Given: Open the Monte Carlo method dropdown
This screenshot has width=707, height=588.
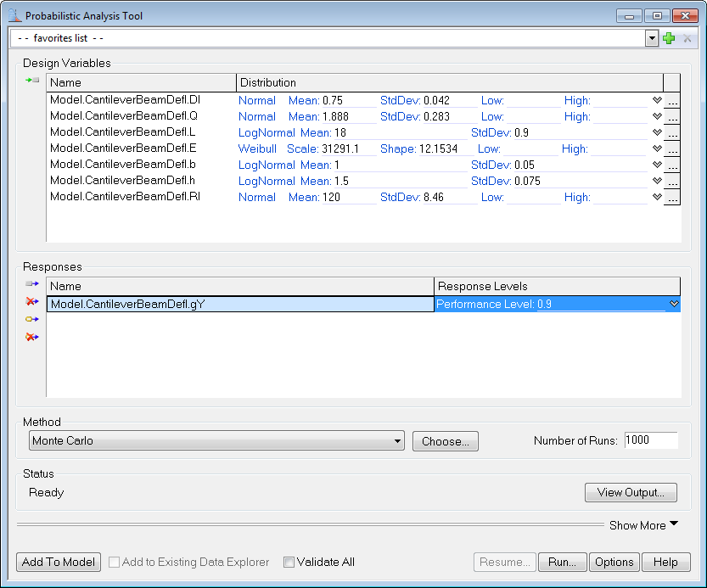Looking at the screenshot, I should (398, 441).
